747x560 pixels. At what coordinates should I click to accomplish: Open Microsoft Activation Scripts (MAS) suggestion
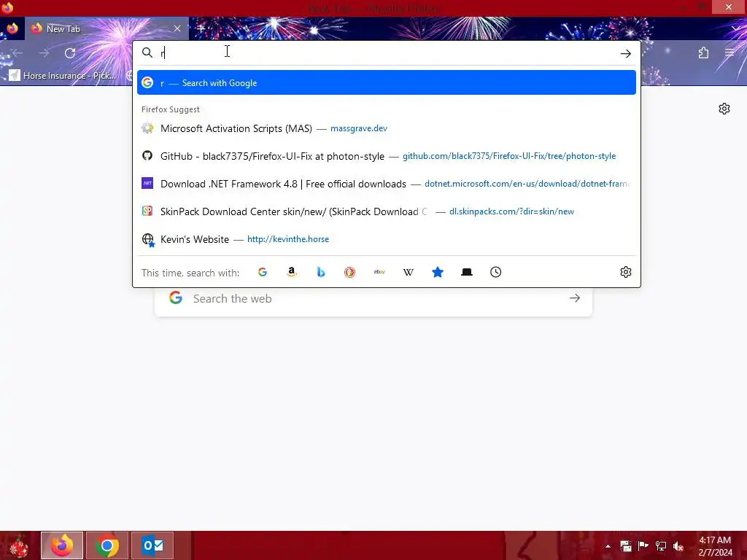point(387,128)
